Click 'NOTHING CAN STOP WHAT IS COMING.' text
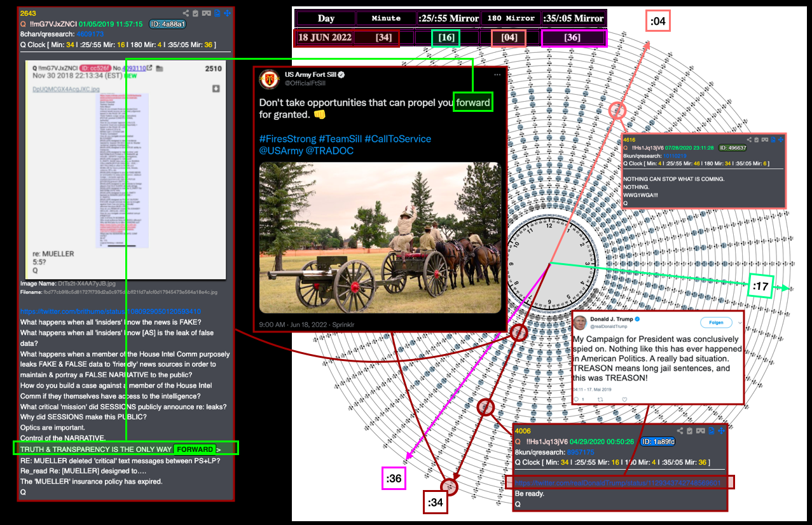812x525 pixels. [674, 179]
